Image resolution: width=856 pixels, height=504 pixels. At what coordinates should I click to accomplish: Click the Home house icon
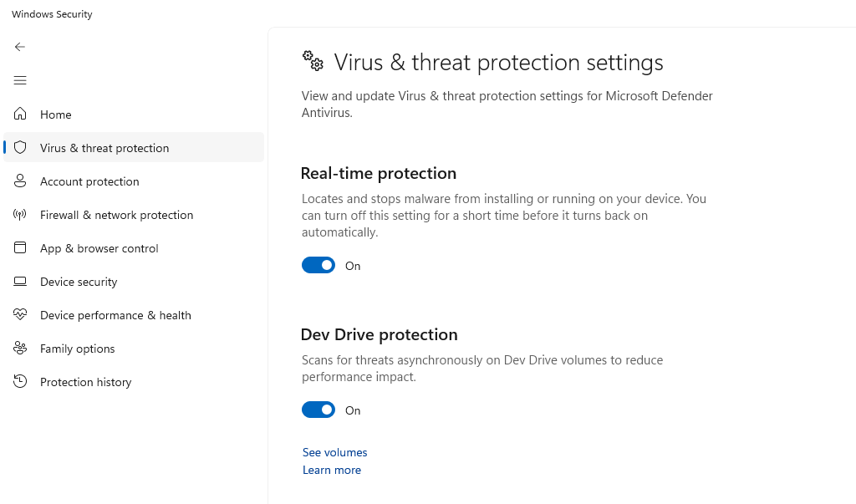[x=20, y=114]
